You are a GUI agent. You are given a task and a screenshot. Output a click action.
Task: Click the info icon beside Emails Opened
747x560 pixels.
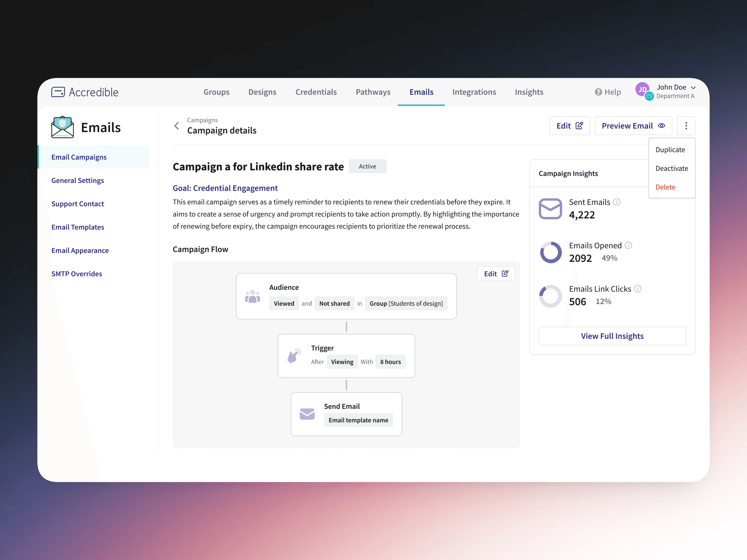click(x=628, y=245)
